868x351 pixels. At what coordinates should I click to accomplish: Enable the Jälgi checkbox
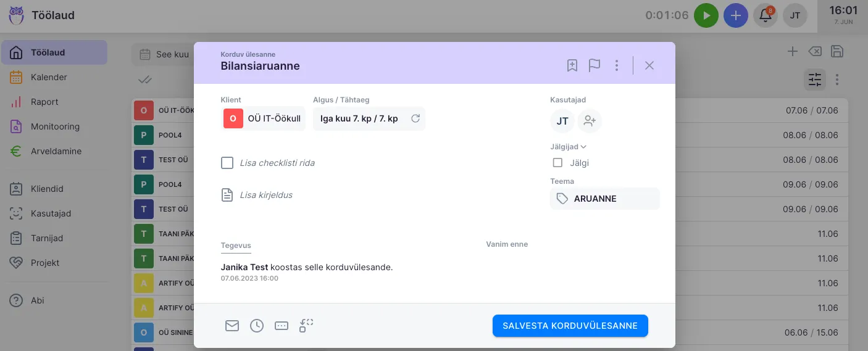pos(558,163)
